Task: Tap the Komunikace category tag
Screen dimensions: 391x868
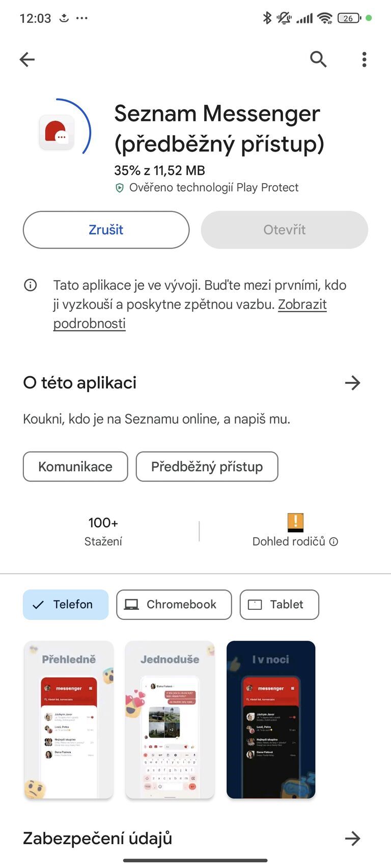Action: [x=75, y=466]
